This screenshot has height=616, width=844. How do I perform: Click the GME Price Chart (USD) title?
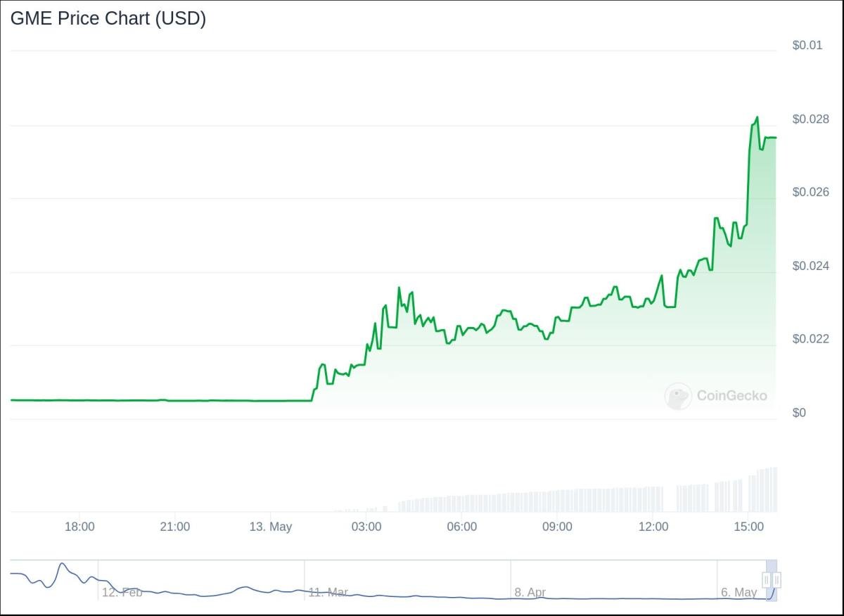[x=108, y=19]
